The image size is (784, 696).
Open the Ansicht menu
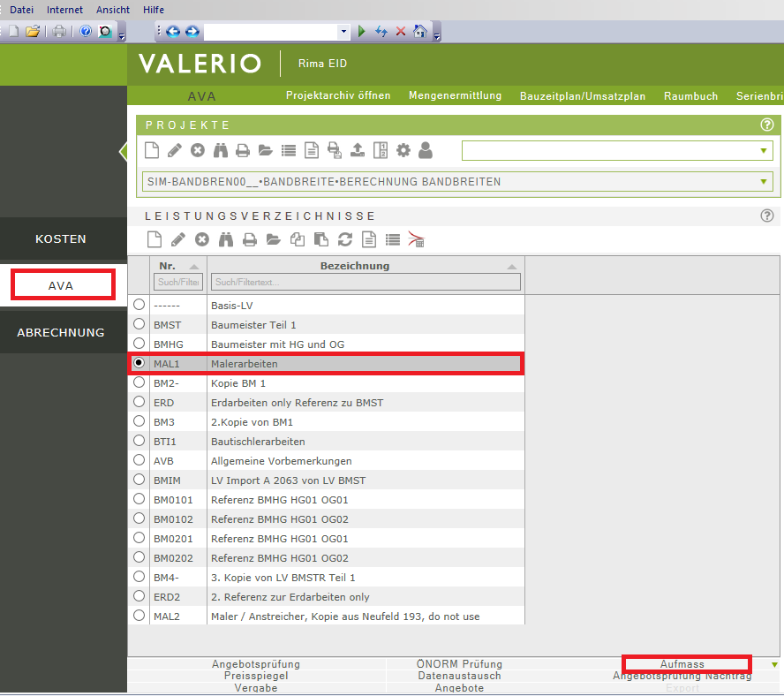112,10
